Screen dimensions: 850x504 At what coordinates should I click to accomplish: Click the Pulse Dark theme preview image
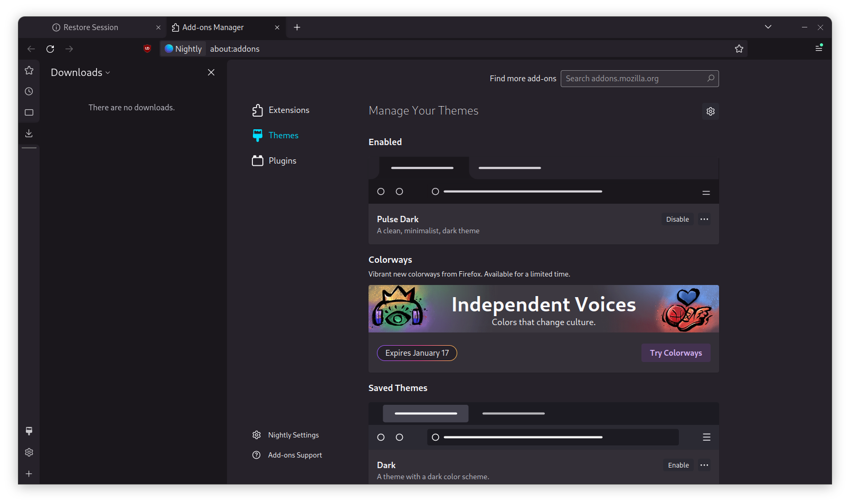[x=544, y=180]
